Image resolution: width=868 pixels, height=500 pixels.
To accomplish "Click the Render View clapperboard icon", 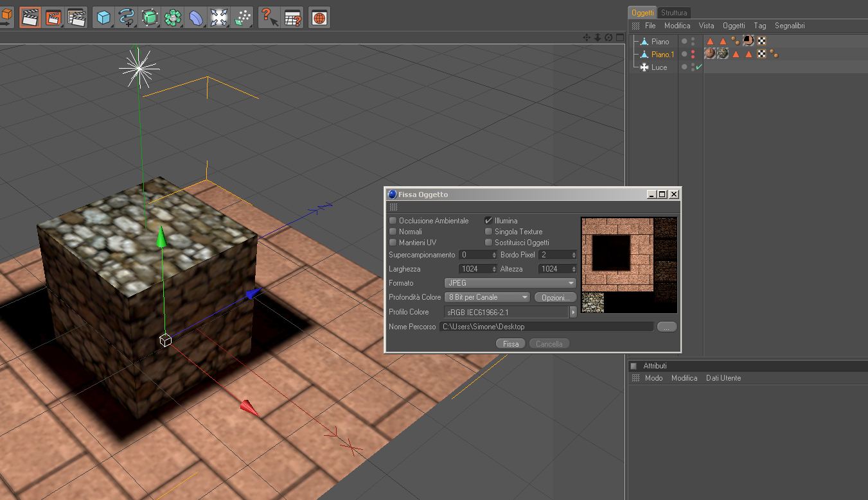I will 29,17.
